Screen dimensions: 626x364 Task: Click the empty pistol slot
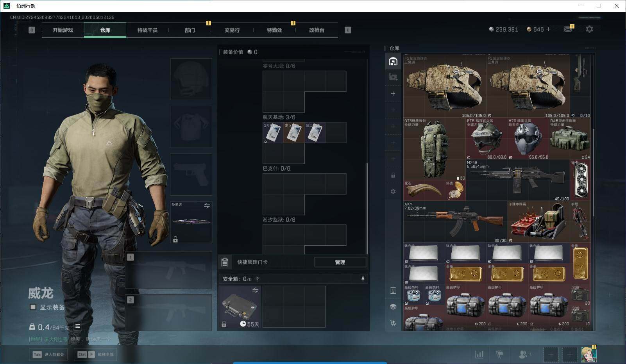[191, 174]
